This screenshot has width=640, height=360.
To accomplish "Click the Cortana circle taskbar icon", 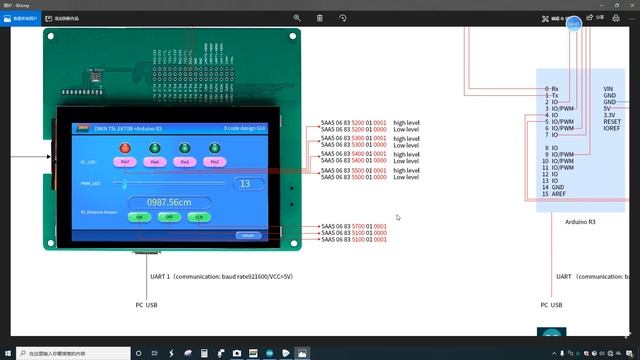I will click(139, 353).
